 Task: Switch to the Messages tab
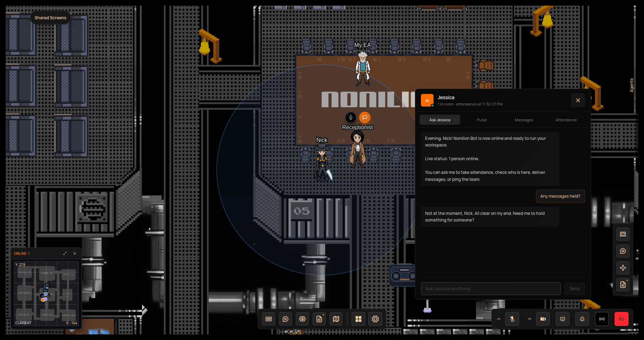click(524, 120)
